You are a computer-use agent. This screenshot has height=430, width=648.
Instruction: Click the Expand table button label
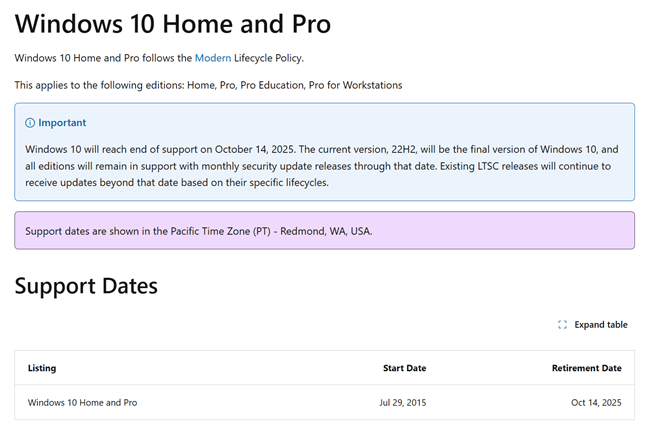(601, 325)
